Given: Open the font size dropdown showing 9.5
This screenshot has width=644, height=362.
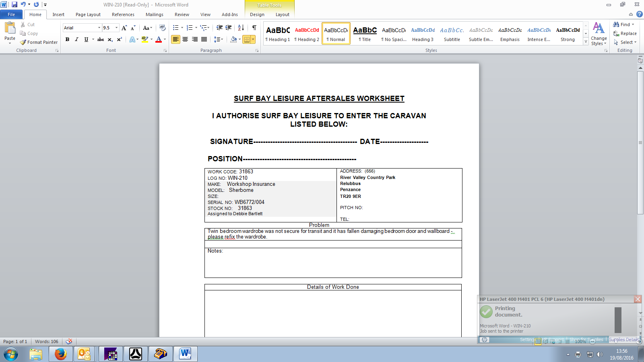Looking at the screenshot, I should [116, 28].
